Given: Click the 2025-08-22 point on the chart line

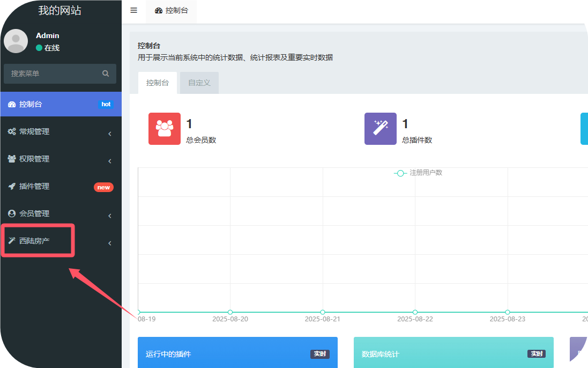Looking at the screenshot, I should click(x=415, y=312).
